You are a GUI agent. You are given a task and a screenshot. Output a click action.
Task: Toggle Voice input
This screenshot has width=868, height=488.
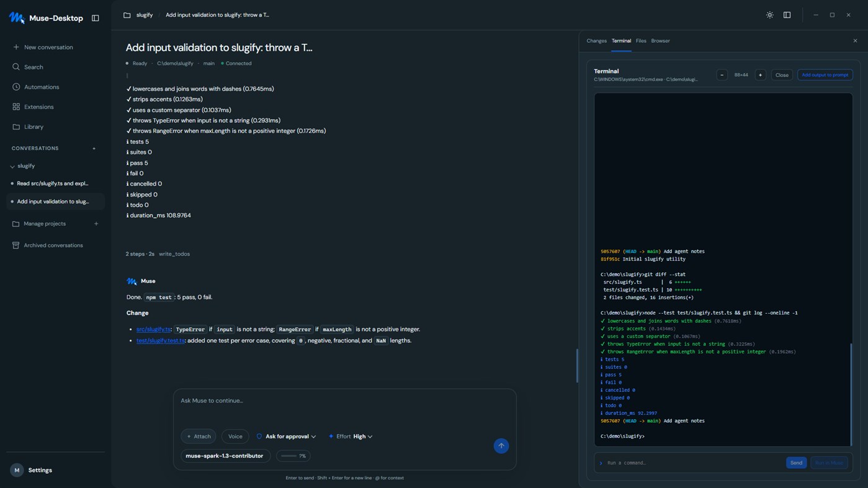[x=235, y=437]
